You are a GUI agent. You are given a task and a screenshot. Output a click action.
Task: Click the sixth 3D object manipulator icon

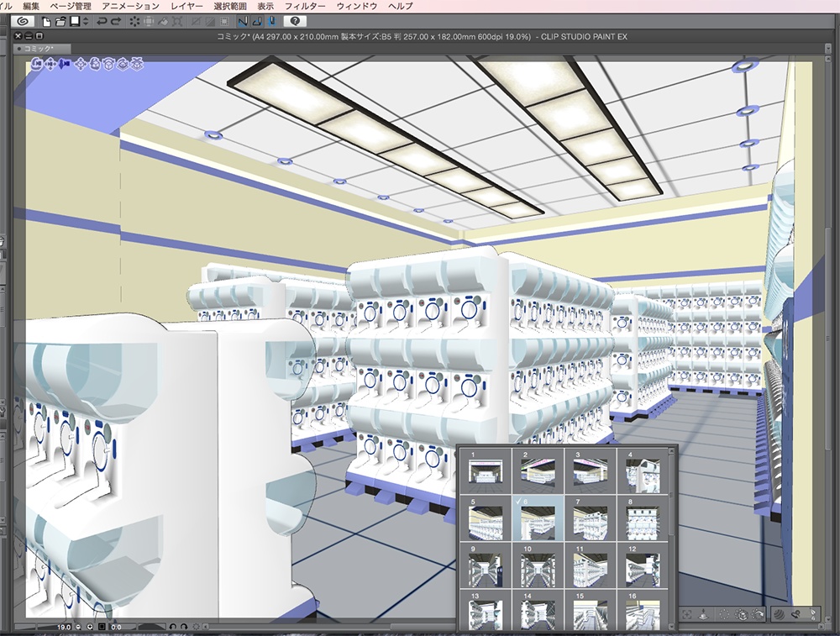108,65
